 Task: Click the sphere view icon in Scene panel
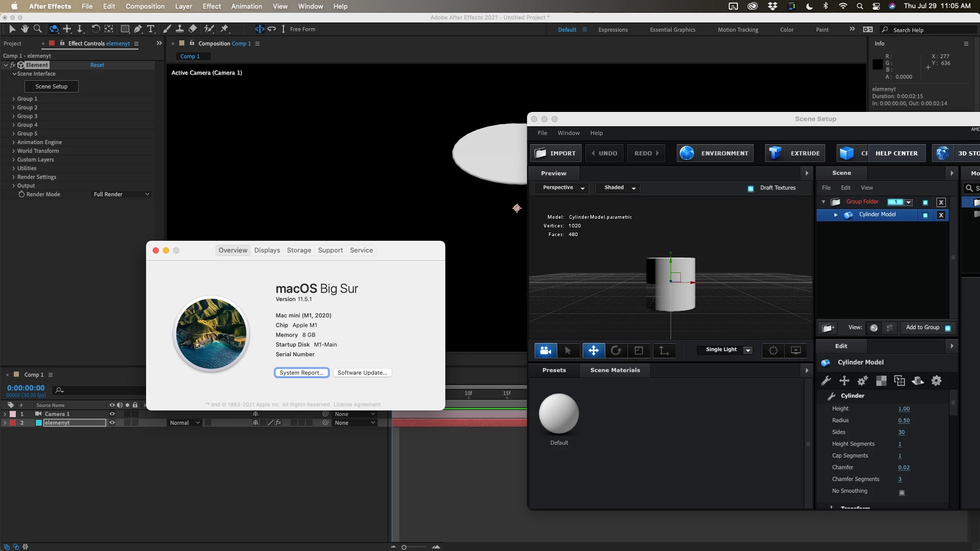tap(874, 328)
